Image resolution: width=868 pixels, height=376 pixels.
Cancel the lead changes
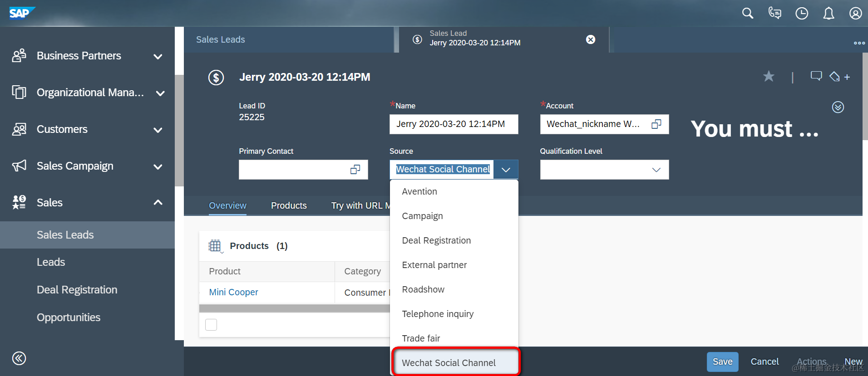click(x=764, y=361)
